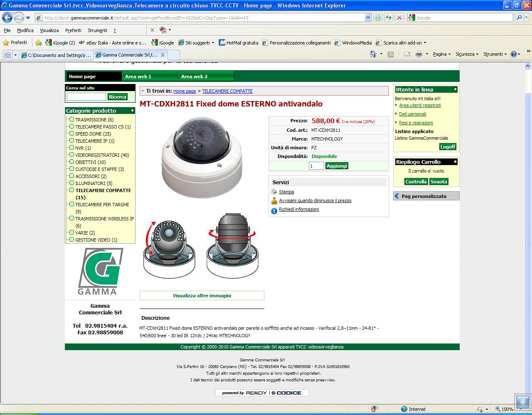
Task: Click the search magnifier in the Google box
Action: pyautogui.click(x=519, y=17)
